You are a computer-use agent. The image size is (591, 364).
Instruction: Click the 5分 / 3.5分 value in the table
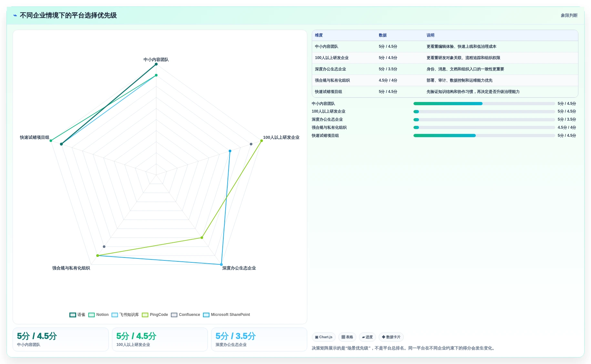pos(388,69)
